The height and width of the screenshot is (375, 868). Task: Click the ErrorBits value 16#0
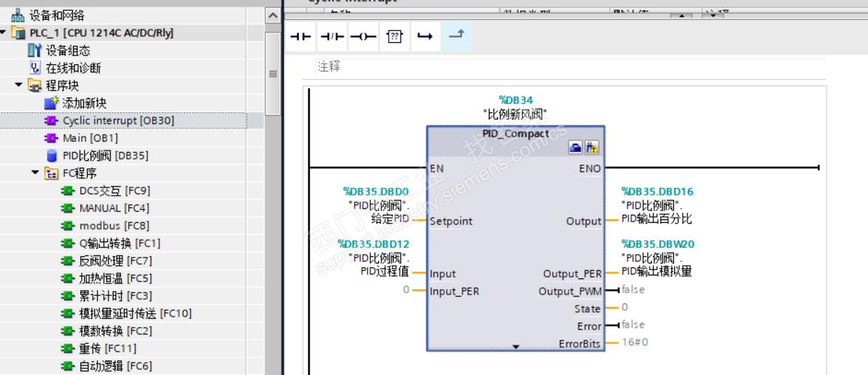coord(634,343)
